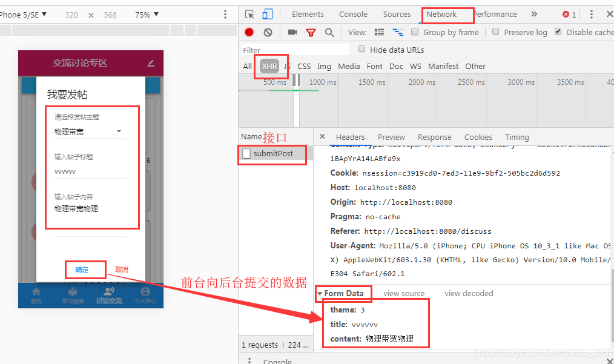Open the device model dropdown (iPhone 5/SE)
This screenshot has width=614, height=364.
[24, 15]
